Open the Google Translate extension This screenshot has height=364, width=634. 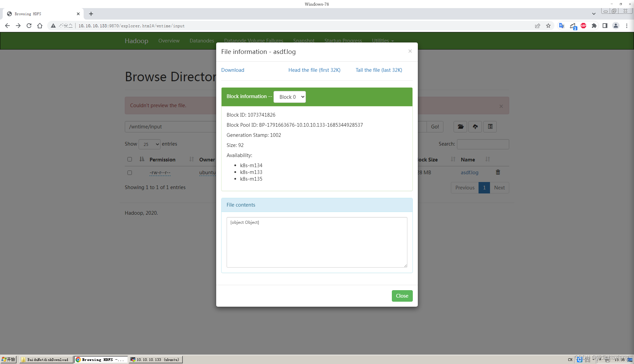[561, 26]
